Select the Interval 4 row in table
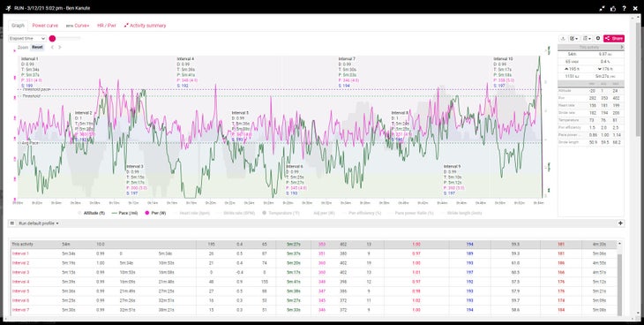 click(x=313, y=282)
